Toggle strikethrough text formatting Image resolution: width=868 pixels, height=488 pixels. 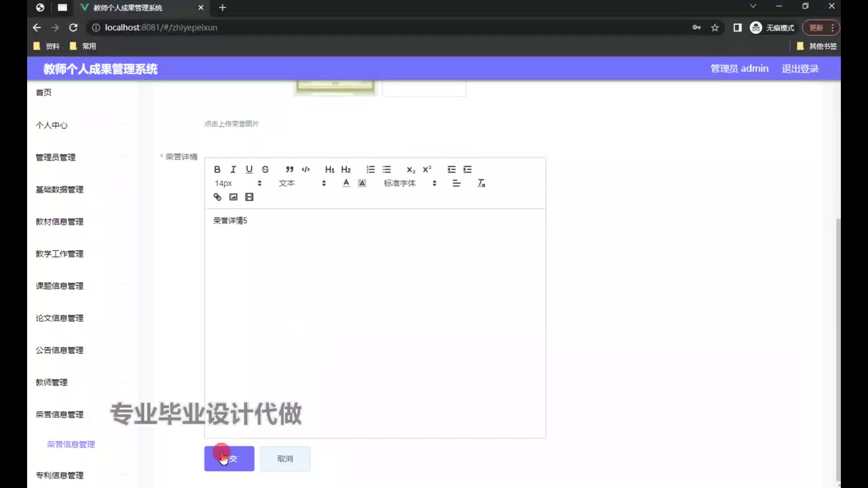pyautogui.click(x=265, y=169)
